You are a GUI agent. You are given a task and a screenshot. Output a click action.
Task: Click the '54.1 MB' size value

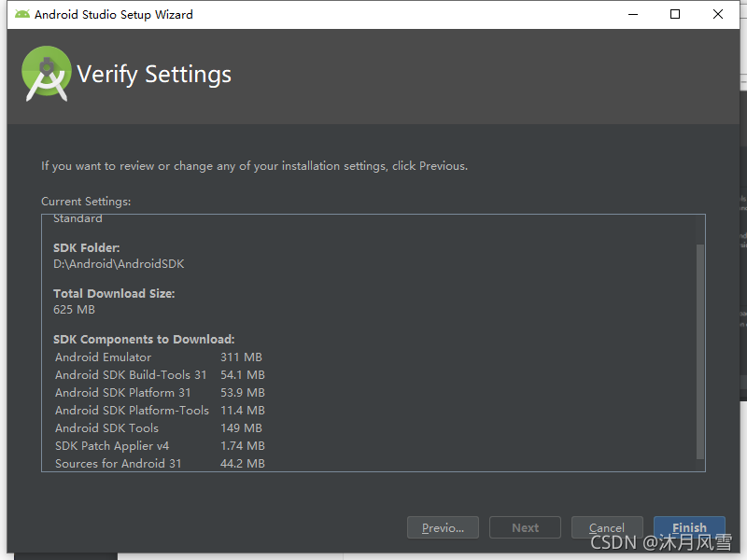pyautogui.click(x=243, y=375)
